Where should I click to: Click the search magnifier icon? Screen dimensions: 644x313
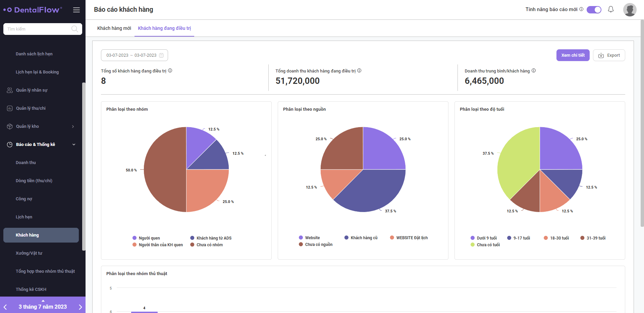[x=75, y=29]
